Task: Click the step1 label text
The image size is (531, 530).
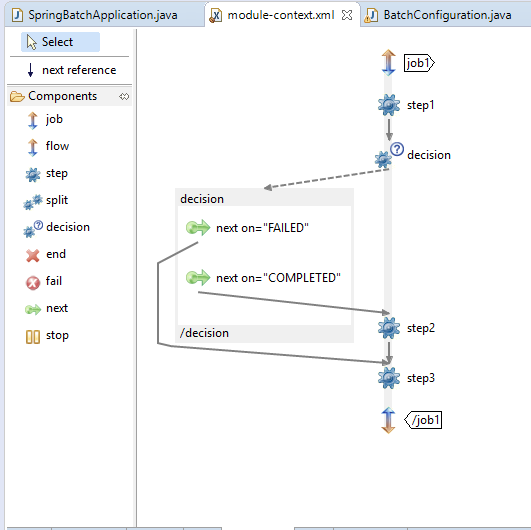Action: click(x=421, y=105)
